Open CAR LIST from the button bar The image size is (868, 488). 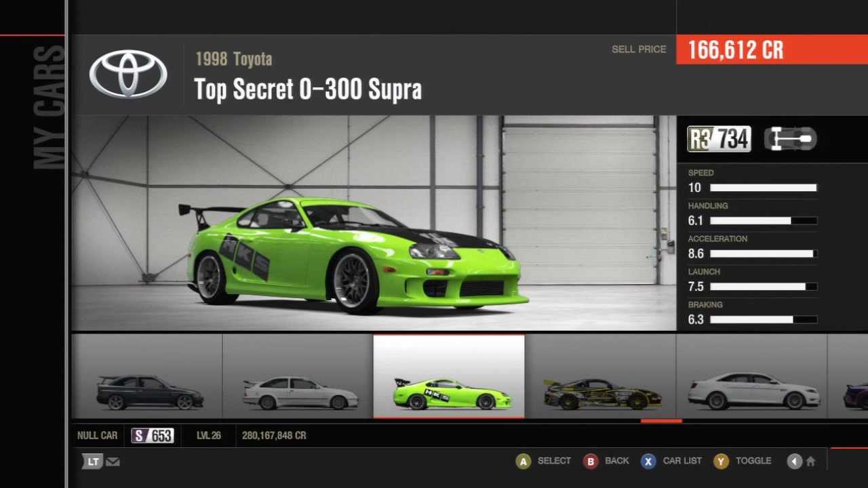(682, 461)
